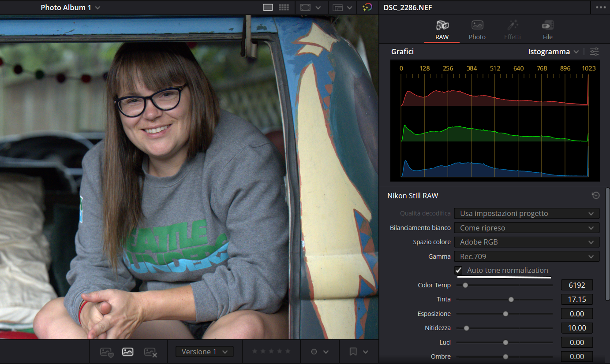This screenshot has width=610, height=364.
Task: Click the Color Temp value field 6192
Action: click(577, 285)
